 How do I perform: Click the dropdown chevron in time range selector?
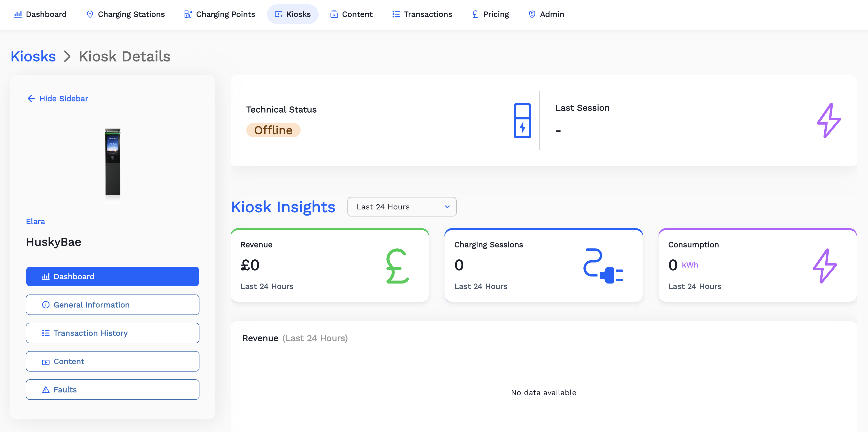coord(447,206)
